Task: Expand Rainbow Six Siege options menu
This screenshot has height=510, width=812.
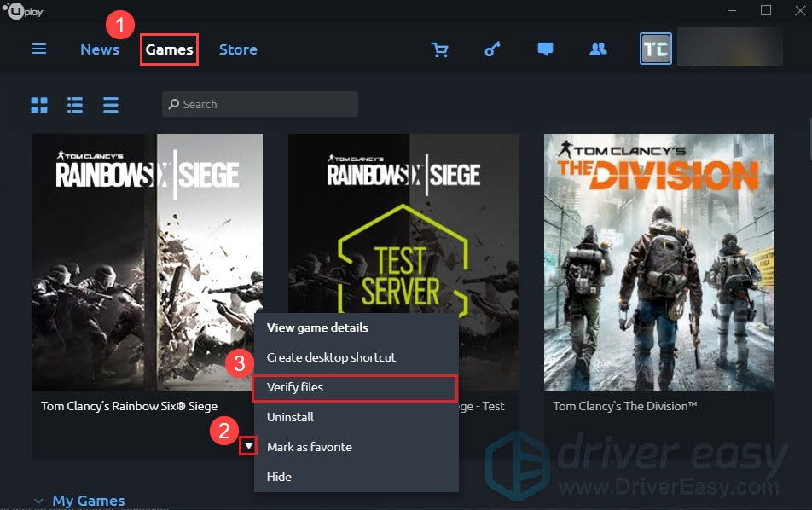Action: point(248,445)
